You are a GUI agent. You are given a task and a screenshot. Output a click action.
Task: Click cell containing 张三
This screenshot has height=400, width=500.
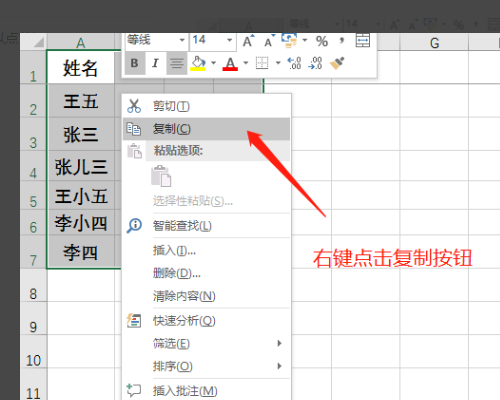click(81, 134)
